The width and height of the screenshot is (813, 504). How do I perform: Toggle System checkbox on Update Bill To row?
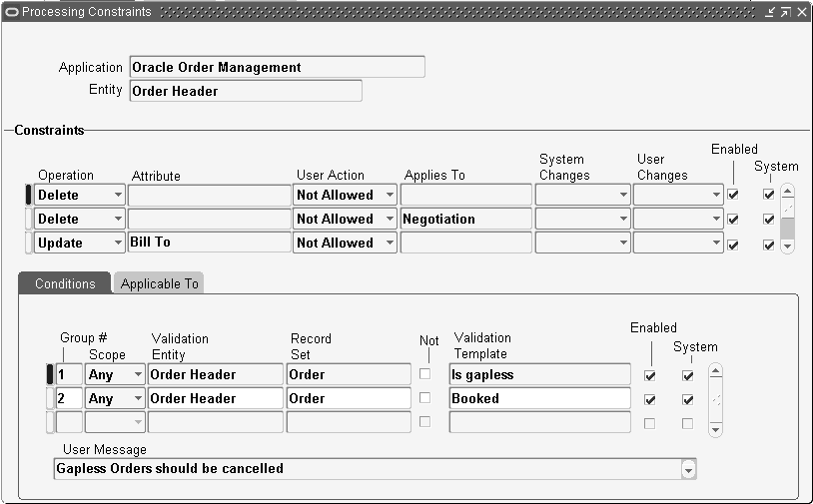click(x=768, y=245)
